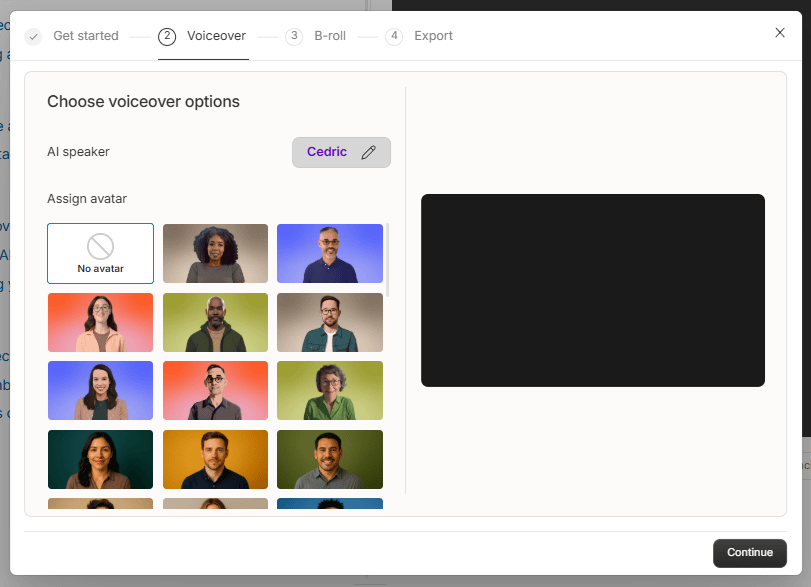Choose the man with glasses on blue avatar

pos(330,253)
